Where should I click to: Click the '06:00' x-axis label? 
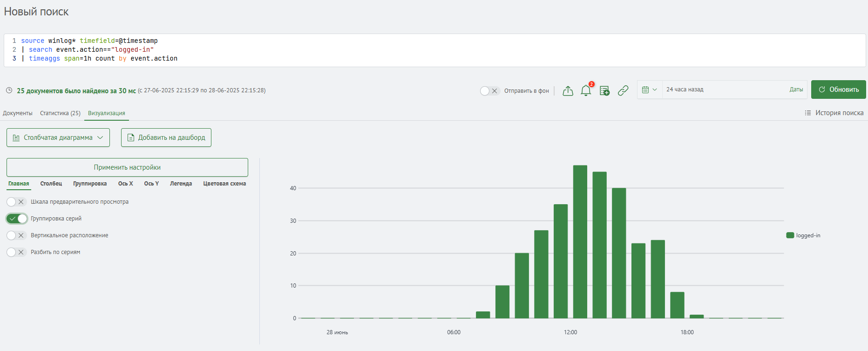point(454,332)
